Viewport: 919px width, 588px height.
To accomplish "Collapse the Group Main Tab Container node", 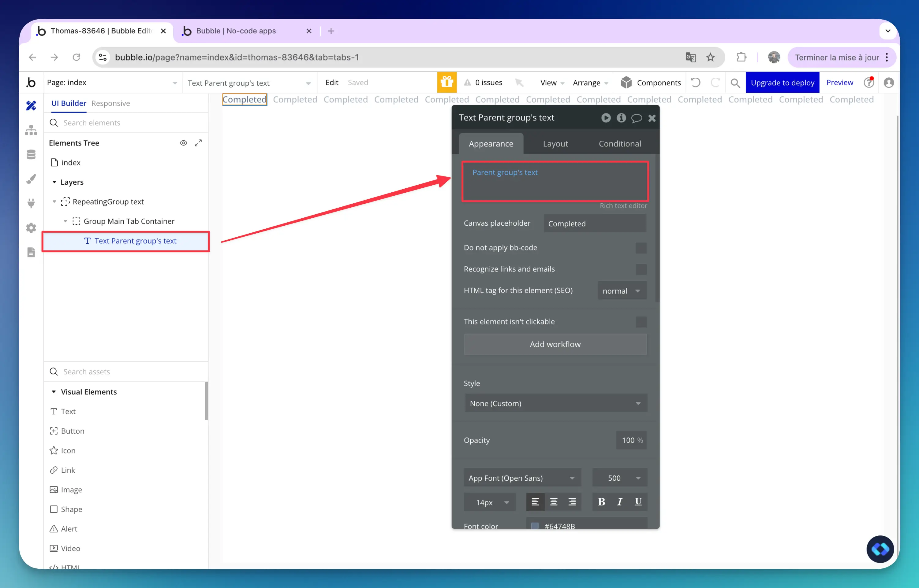I will point(65,221).
